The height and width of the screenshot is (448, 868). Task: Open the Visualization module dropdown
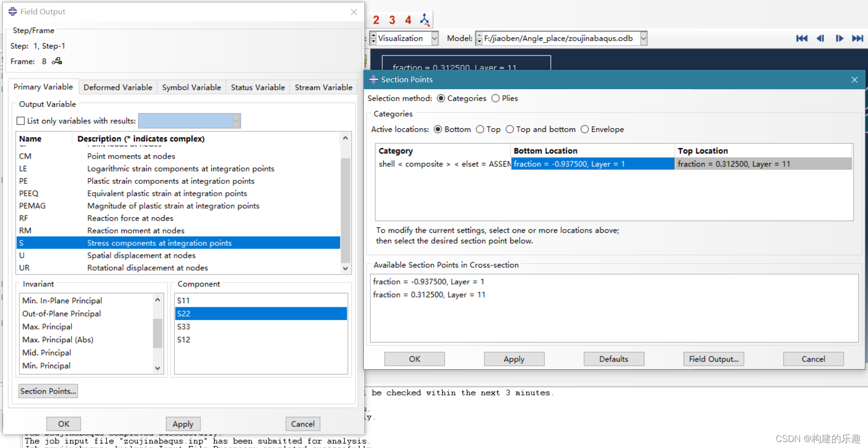tap(434, 38)
